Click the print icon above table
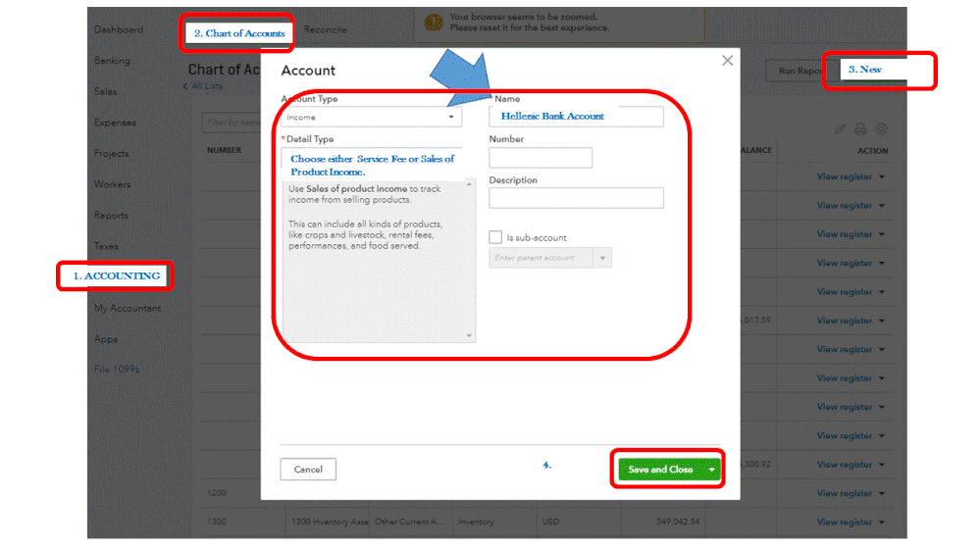The image size is (980, 551). (x=860, y=129)
